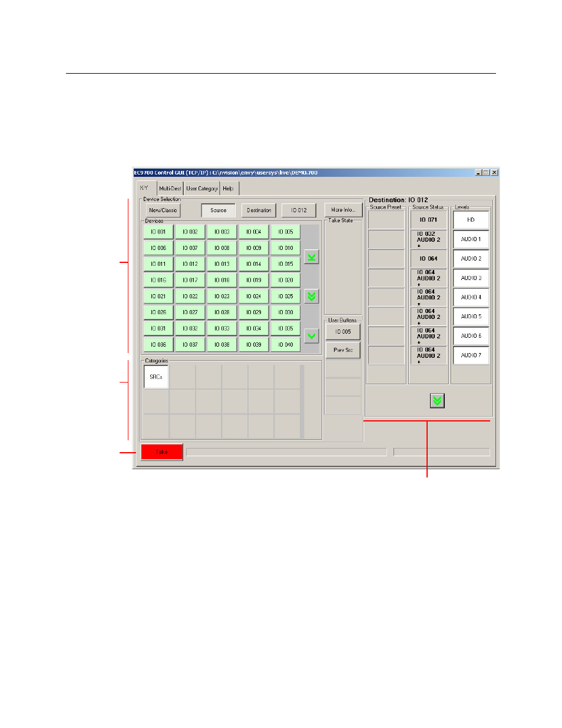This screenshot has height=728, width=562.
Task: Open the Multi-Dest tab
Action: (x=170, y=189)
